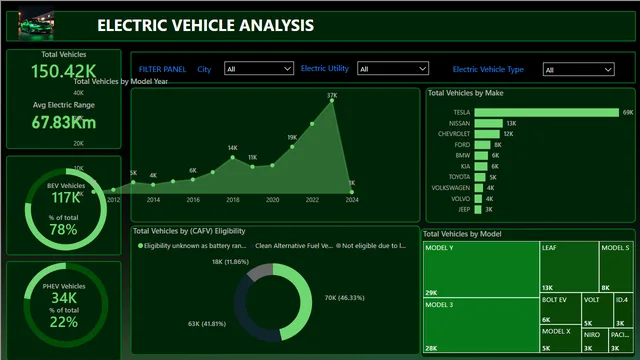Click the 19K data point on line chart
Image resolution: width=640 pixels, height=360 pixels.
pyautogui.click(x=292, y=147)
